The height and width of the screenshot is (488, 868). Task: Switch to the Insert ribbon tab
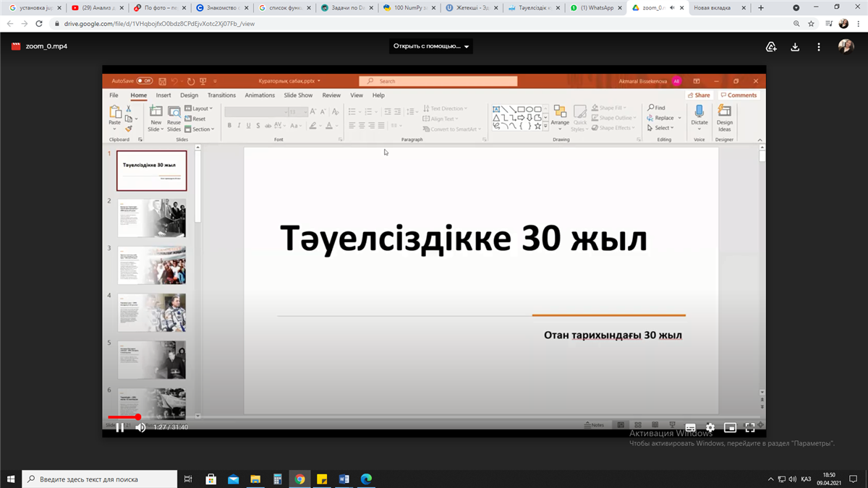[x=163, y=95]
